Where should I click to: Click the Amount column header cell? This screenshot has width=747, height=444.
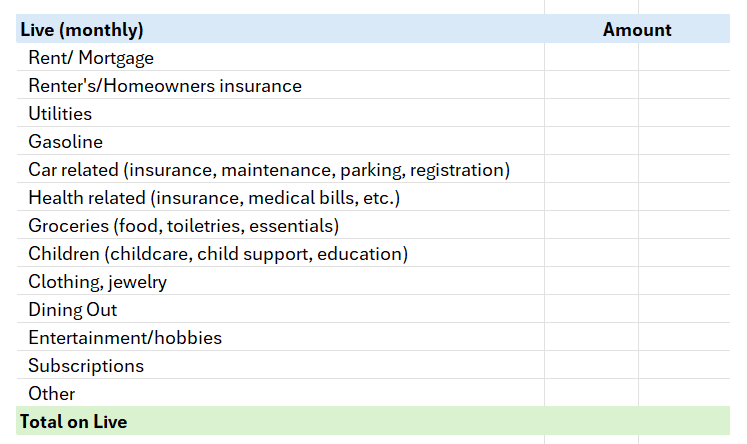click(637, 30)
